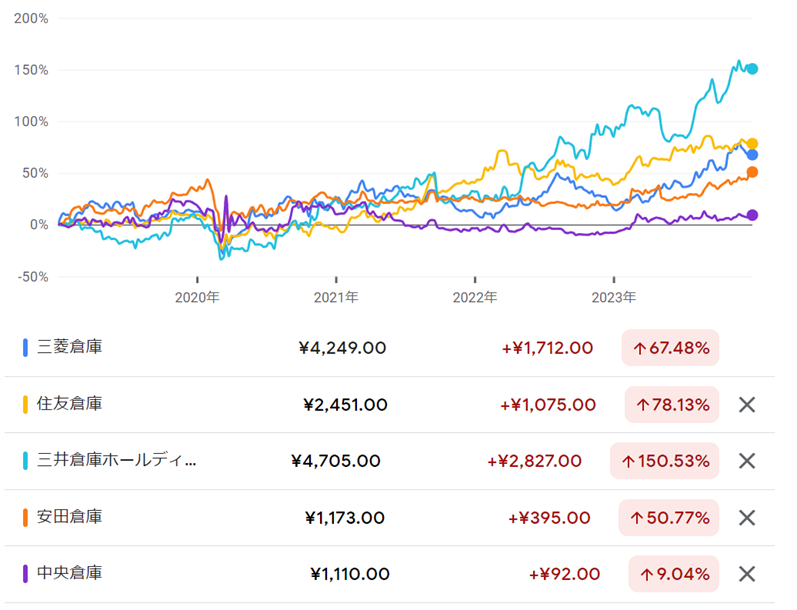Delete 安田倉庫 row using the X

click(x=746, y=518)
